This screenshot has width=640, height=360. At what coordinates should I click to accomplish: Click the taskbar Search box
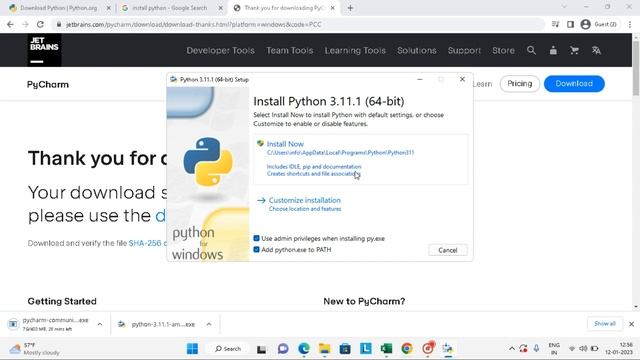pos(228,349)
